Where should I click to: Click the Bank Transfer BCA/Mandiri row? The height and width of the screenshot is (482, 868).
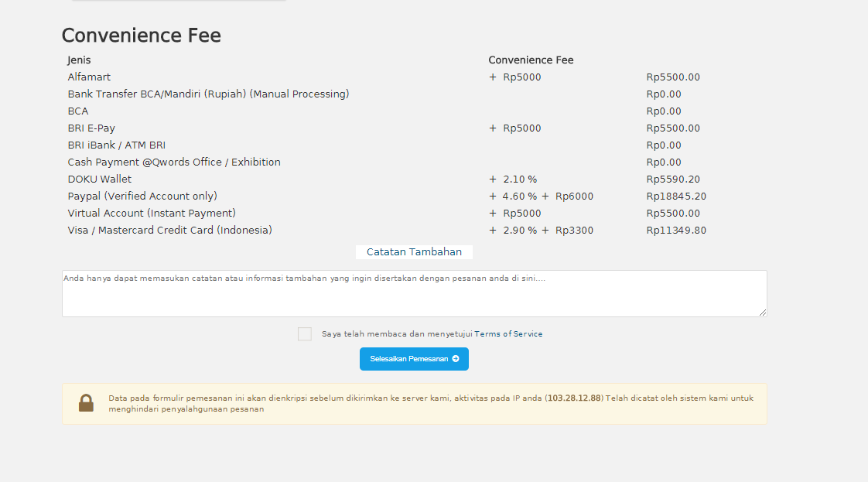[x=208, y=94]
